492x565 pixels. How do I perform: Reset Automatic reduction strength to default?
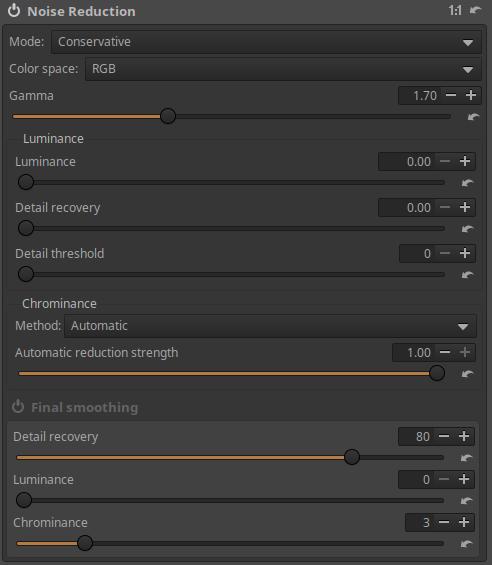click(467, 373)
